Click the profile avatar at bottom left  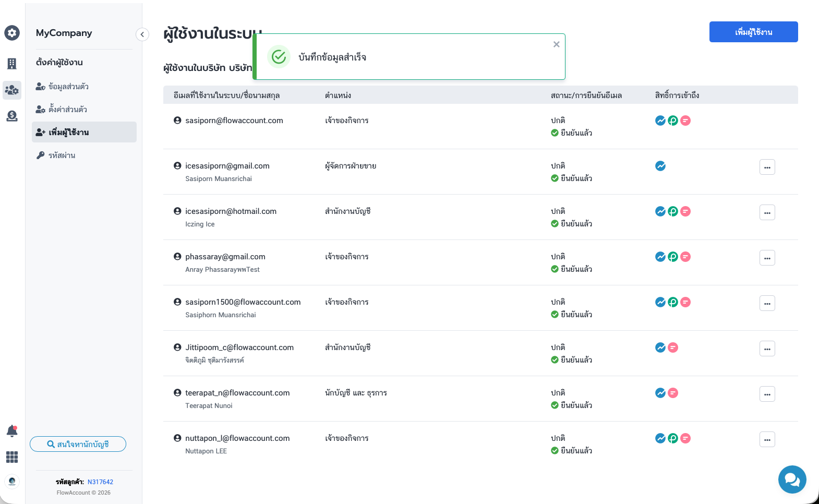(12, 481)
